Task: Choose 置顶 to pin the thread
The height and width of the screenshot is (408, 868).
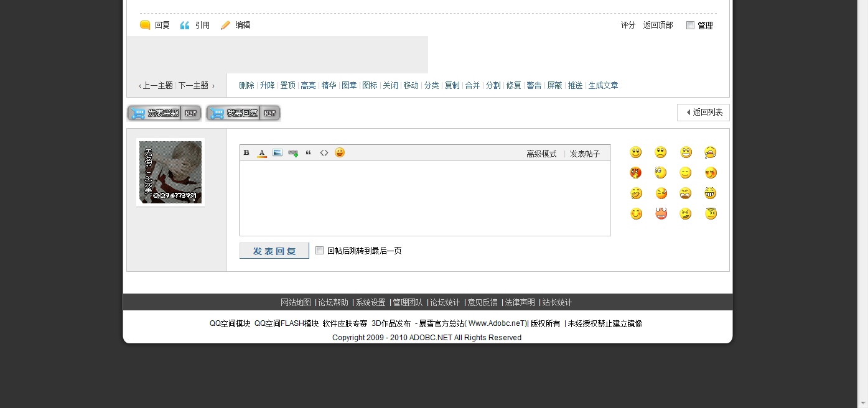Action: (x=287, y=86)
